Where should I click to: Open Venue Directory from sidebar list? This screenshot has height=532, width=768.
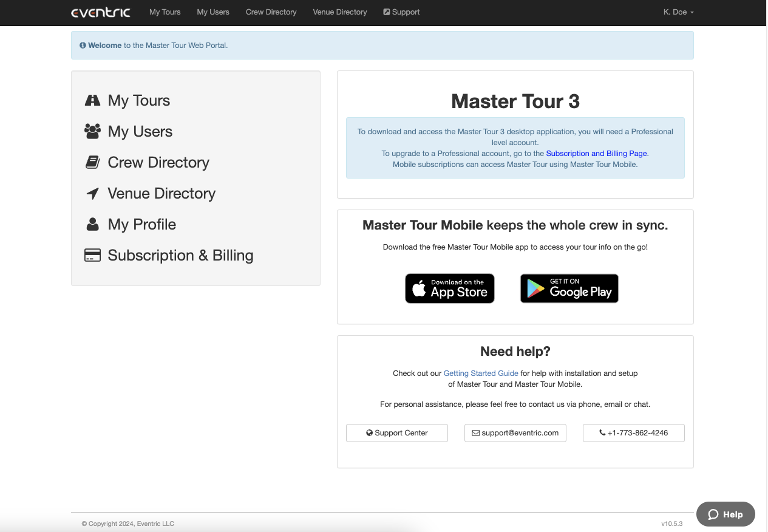161,193
